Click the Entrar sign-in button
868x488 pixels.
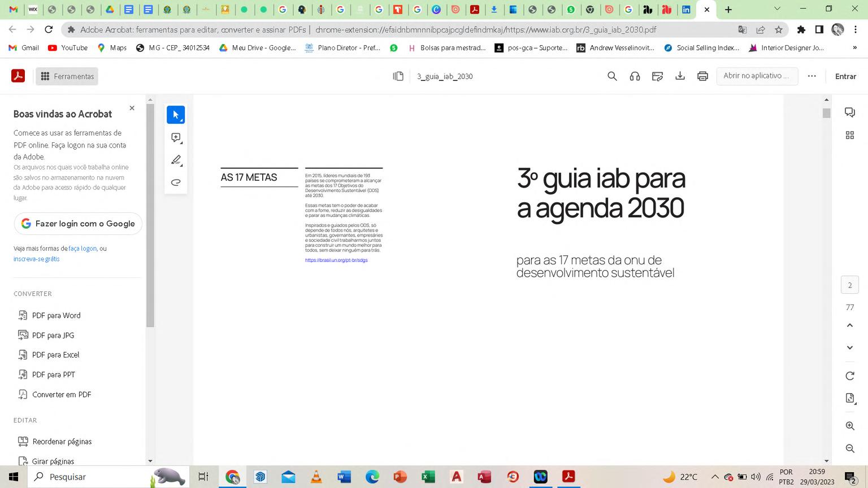(x=845, y=76)
